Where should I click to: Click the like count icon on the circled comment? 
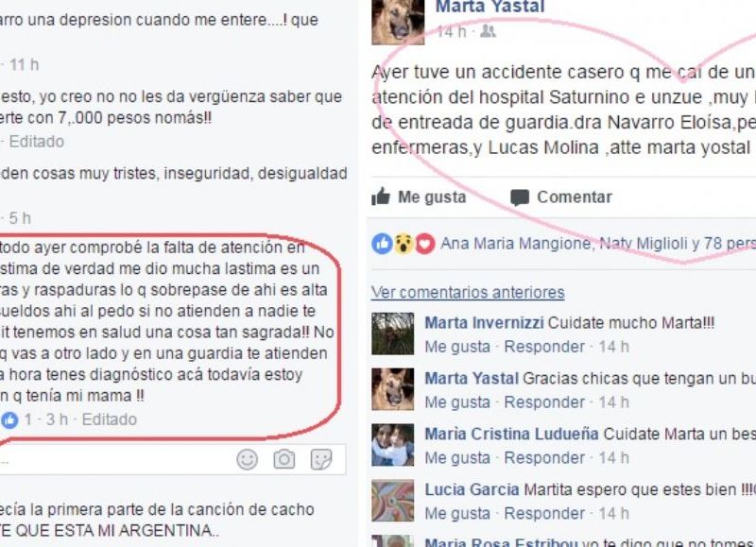coord(9,420)
